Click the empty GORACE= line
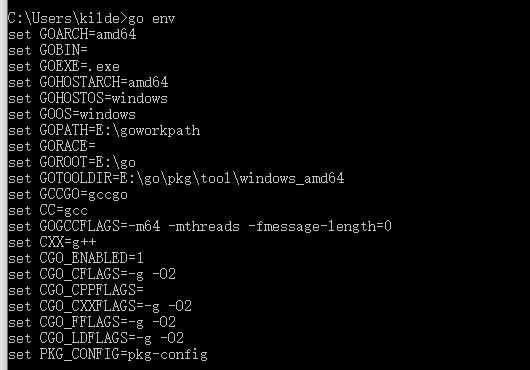Image resolution: width=530 pixels, height=370 pixels. click(x=52, y=146)
